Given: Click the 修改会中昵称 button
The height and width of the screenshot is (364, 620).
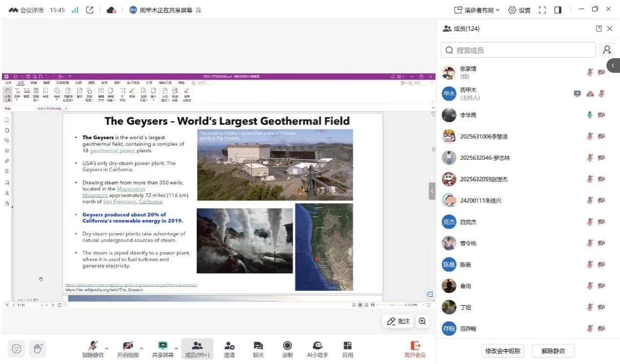Looking at the screenshot, I should pyautogui.click(x=502, y=350).
